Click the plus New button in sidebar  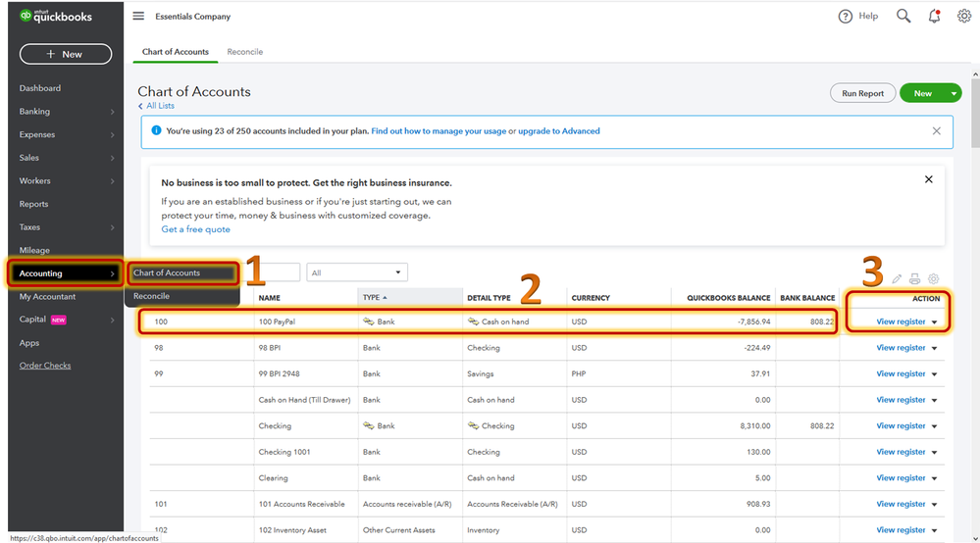pyautogui.click(x=66, y=54)
